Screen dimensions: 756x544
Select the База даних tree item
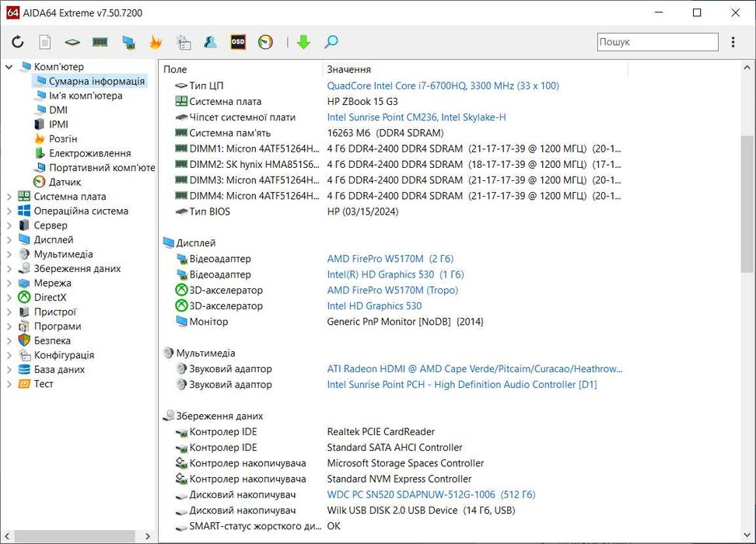click(59, 370)
